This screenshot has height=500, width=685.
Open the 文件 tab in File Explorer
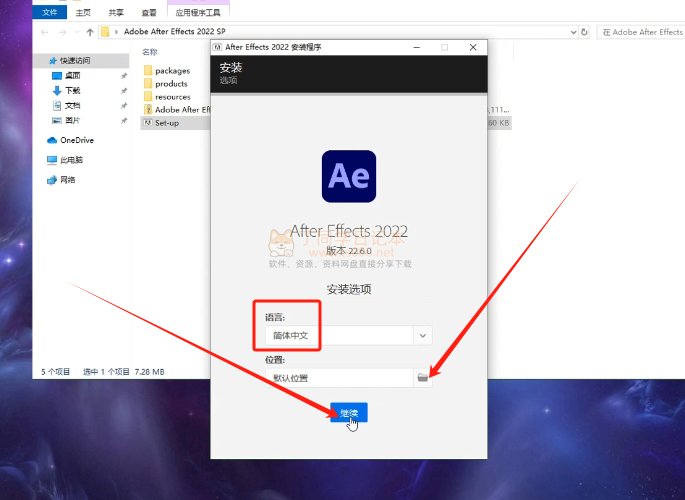49,12
